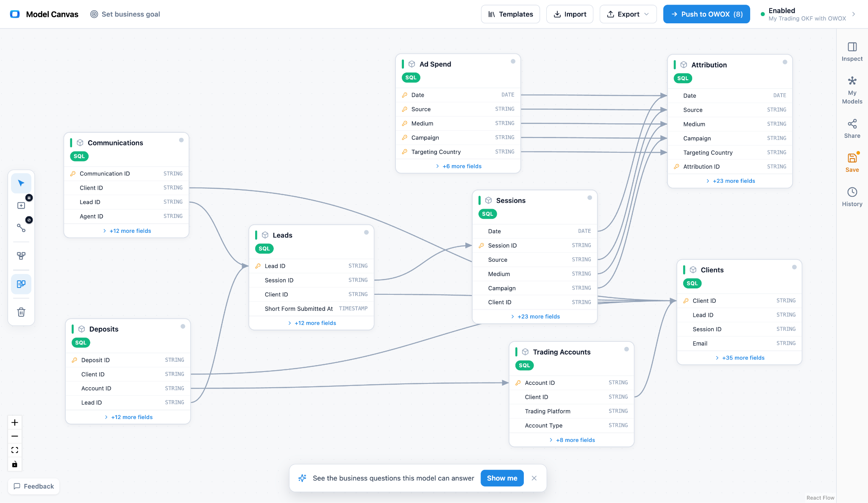This screenshot has height=503, width=868.
Task: Activate the connection edge tool
Action: [x=21, y=228]
